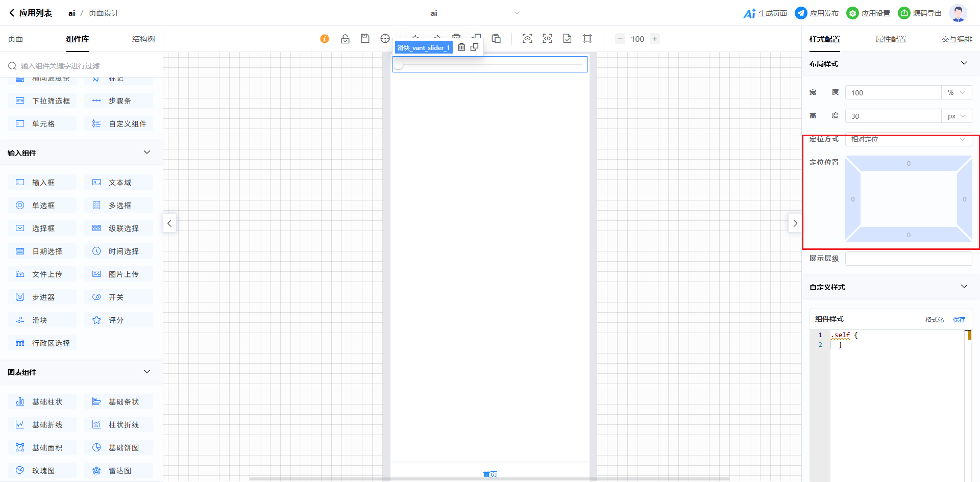
Task: Duplicate slider component with copy icon
Action: [x=474, y=47]
